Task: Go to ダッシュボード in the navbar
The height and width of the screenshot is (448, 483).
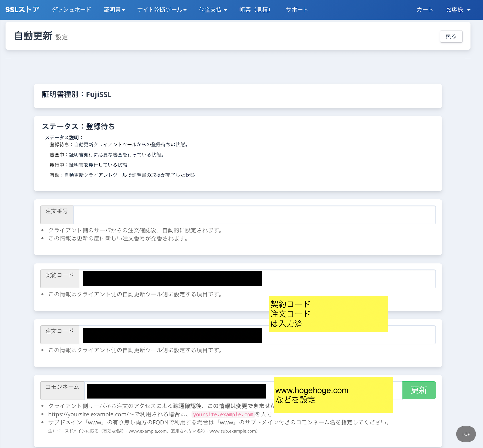Action: click(x=72, y=10)
